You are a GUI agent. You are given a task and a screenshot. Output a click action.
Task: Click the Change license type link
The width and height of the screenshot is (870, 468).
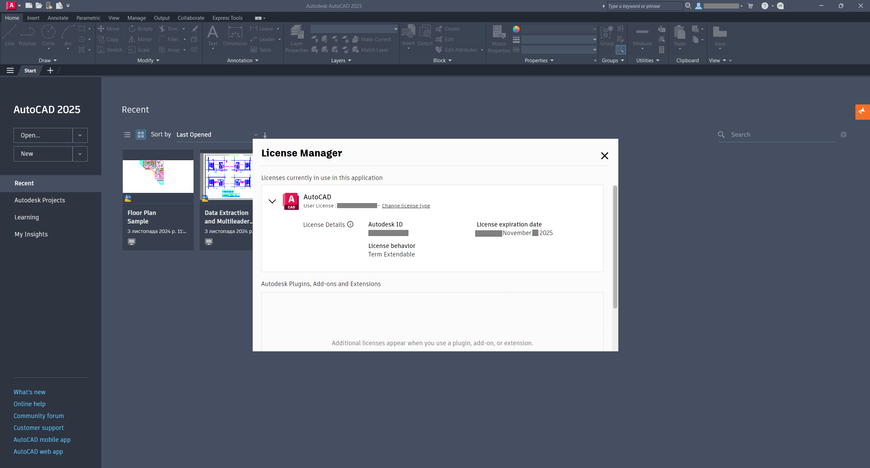point(406,206)
